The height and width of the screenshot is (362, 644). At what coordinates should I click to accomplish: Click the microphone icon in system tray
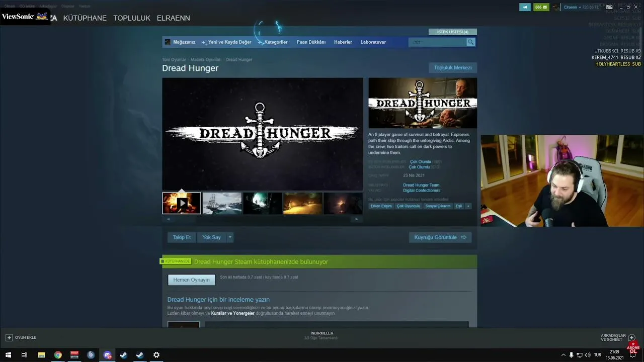click(x=571, y=355)
